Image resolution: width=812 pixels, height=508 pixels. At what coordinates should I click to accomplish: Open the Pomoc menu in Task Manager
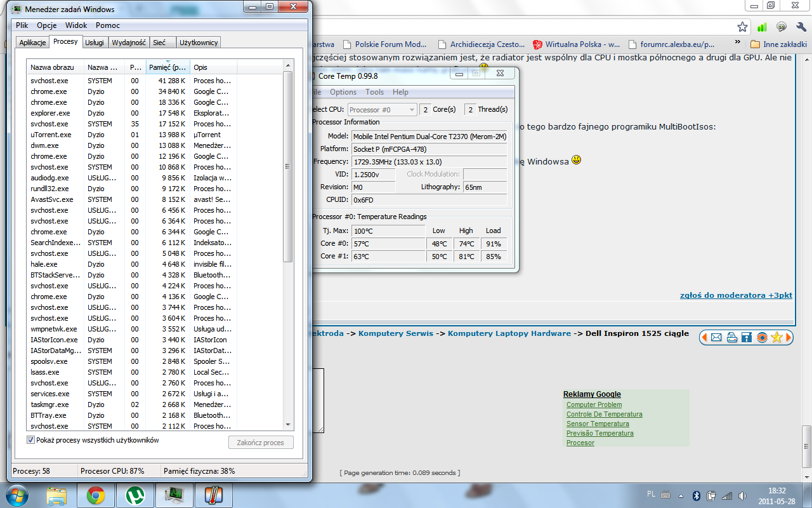click(x=108, y=25)
